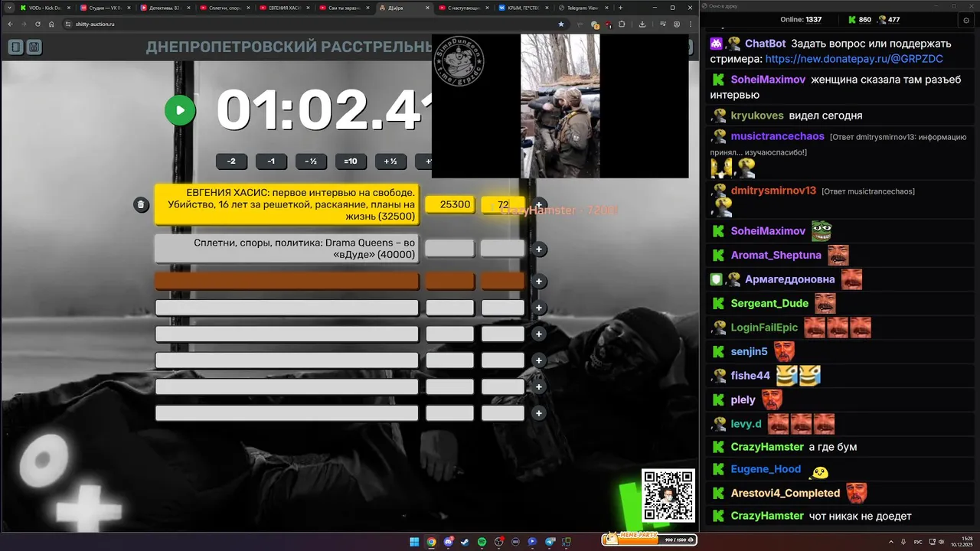980x551 pixels.
Task: Set timer to ten with =10 button
Action: [351, 161]
